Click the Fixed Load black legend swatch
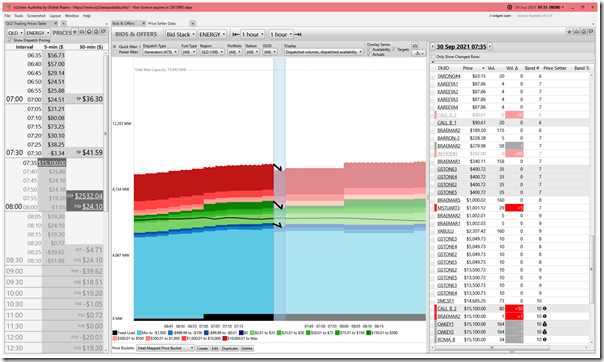 coord(115,333)
